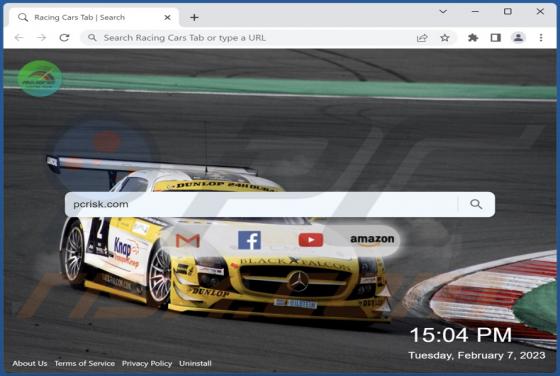Open the Privacy Policy link
This screenshot has height=376, width=560.
point(147,364)
